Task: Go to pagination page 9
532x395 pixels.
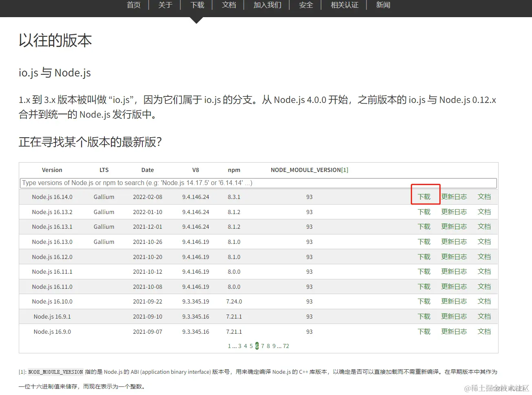Action: click(x=274, y=346)
